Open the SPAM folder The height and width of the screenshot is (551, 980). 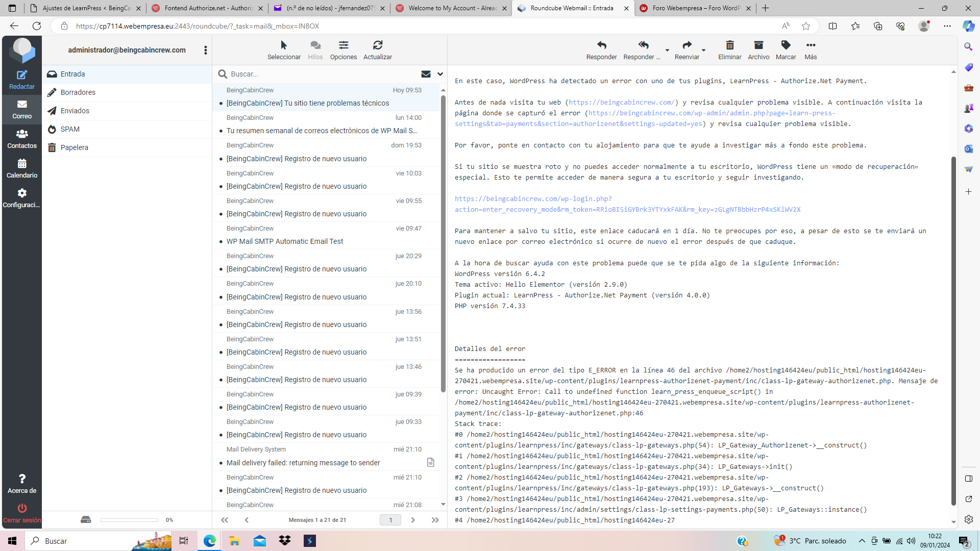coord(127,129)
